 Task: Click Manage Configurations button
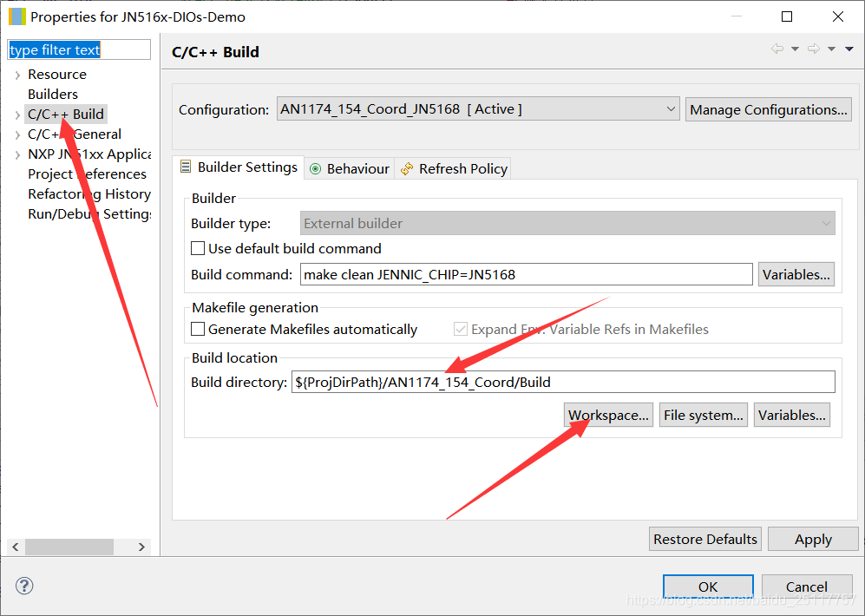coord(769,109)
